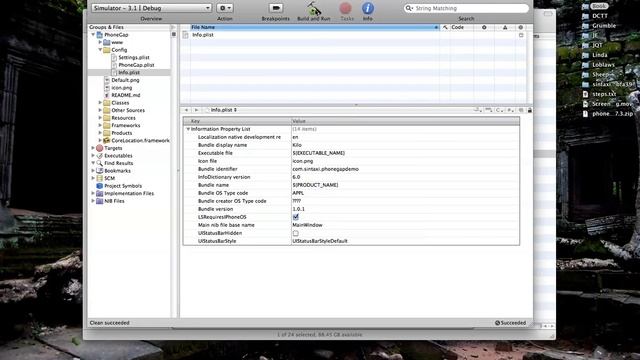Click the Value column header
This screenshot has height=360, width=640.
(405, 121)
